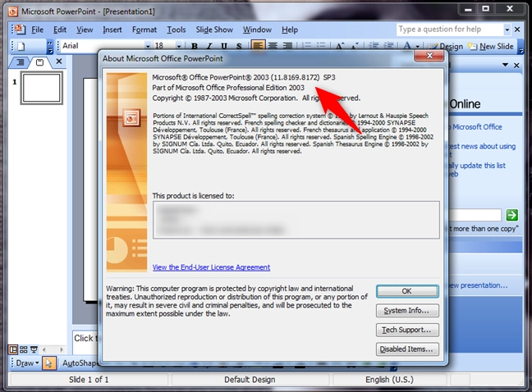Click green search arrow in task pane
The width and height of the screenshot is (532, 392).
(512, 215)
